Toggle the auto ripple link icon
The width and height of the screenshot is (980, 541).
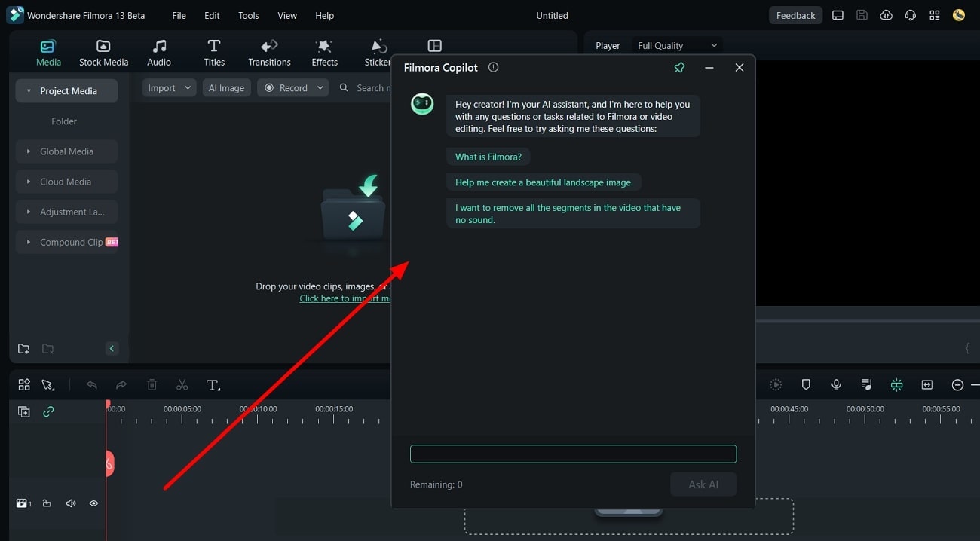48,411
